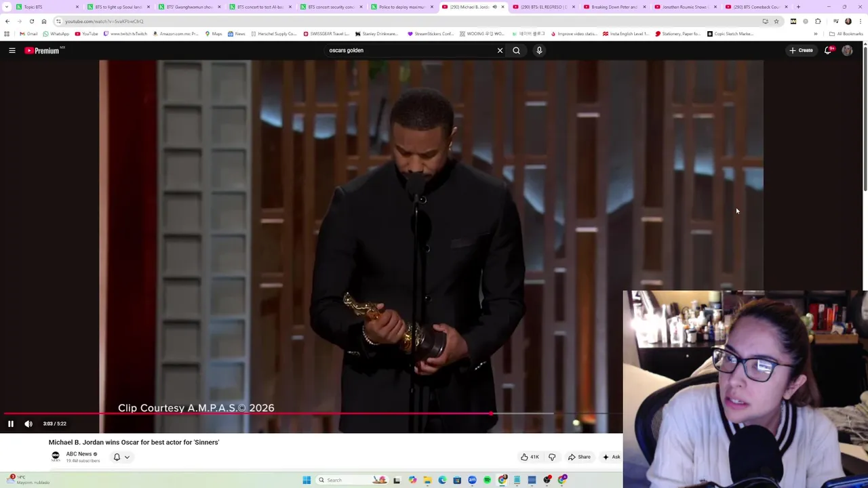The image size is (868, 488).
Task: Open the Windows Start menu
Action: coord(307,480)
